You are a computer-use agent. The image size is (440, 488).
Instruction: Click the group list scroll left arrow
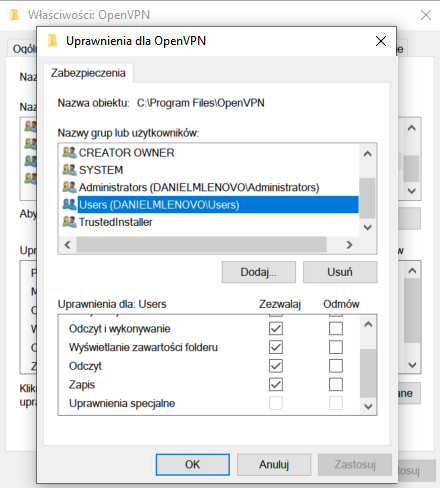click(68, 245)
